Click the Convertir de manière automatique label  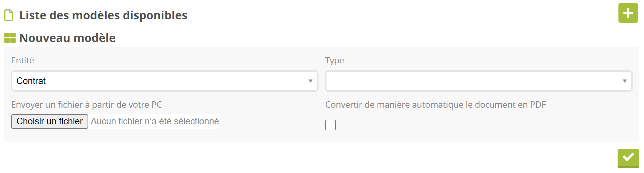(x=435, y=105)
